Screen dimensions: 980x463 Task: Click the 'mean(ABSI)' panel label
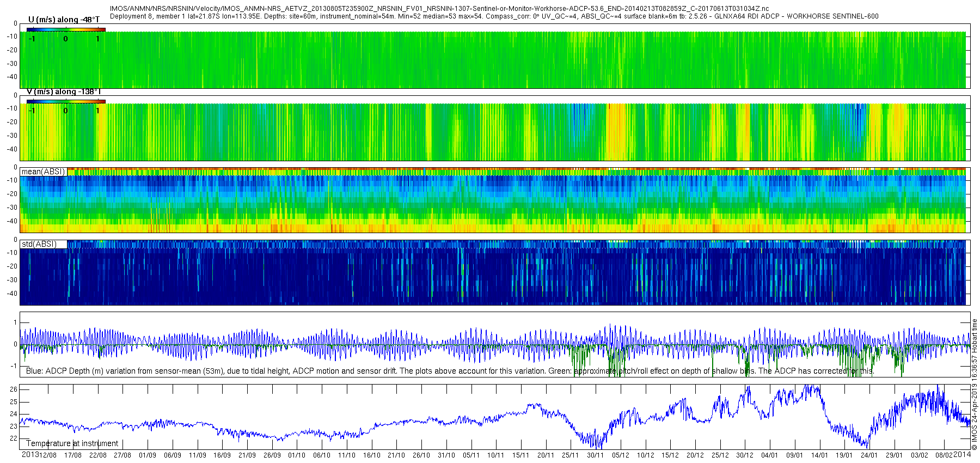click(44, 172)
